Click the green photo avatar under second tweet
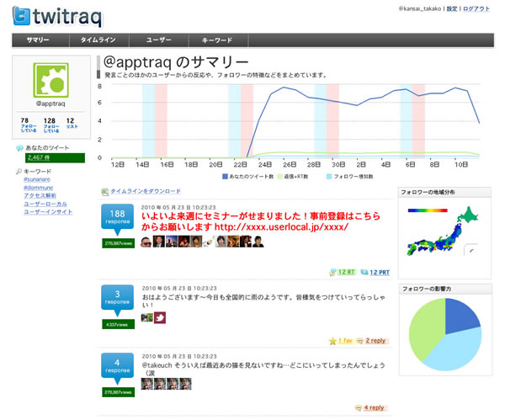 pos(146,317)
